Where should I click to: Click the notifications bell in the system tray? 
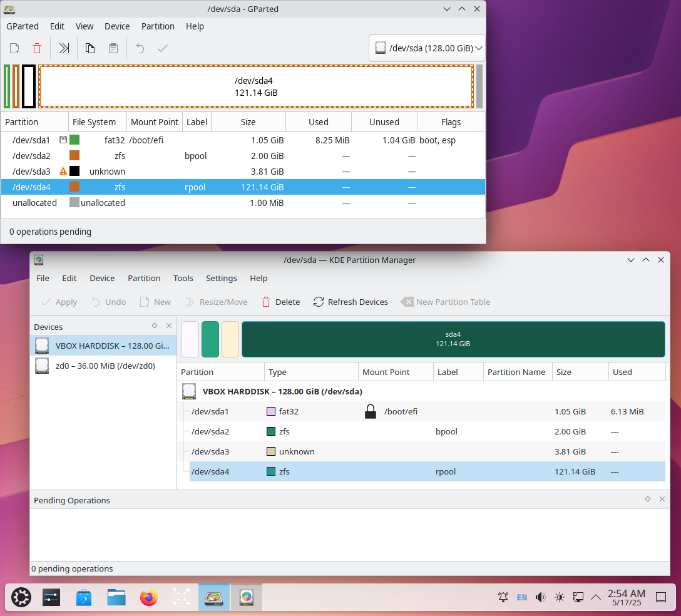coord(503,597)
